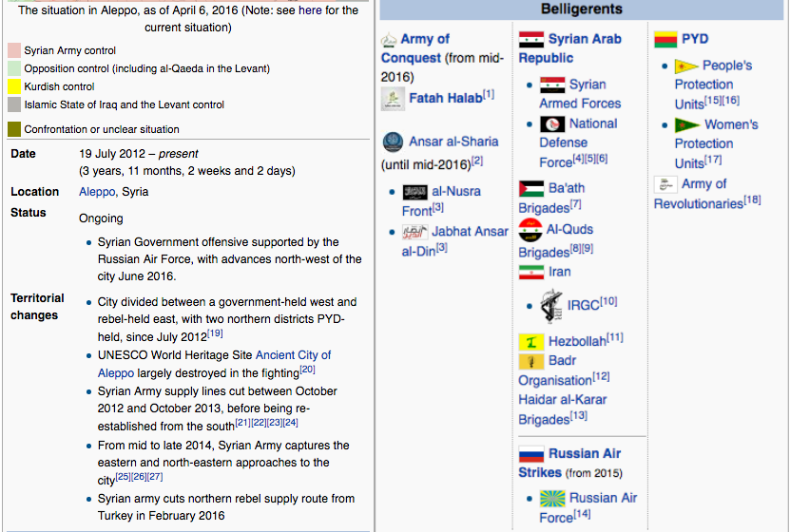790x532 pixels.
Task: Open citation 13 after Haidar al-Karar Brigades
Action: point(579,415)
